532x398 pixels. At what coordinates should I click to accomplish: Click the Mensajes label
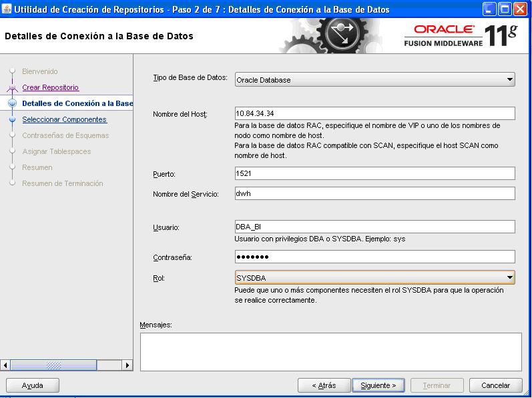pyautogui.click(x=156, y=325)
